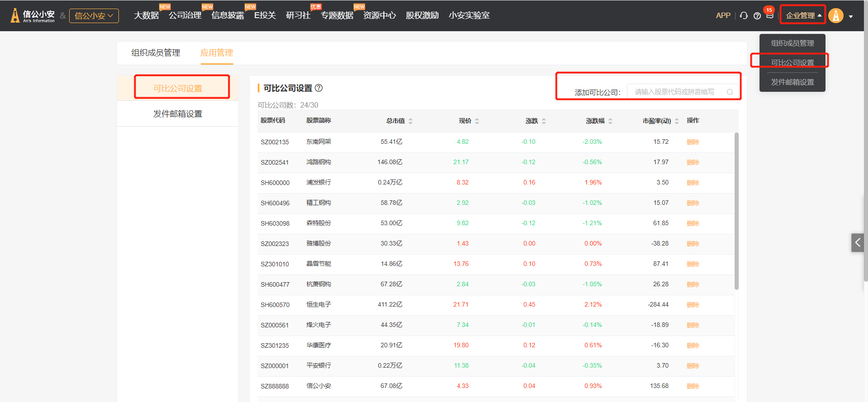This screenshot has width=868, height=402.
Task: Click the 信公小安 logo icon
Action: point(33,15)
